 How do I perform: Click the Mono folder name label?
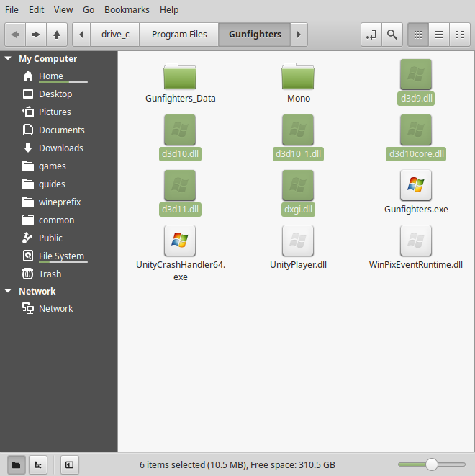(299, 99)
